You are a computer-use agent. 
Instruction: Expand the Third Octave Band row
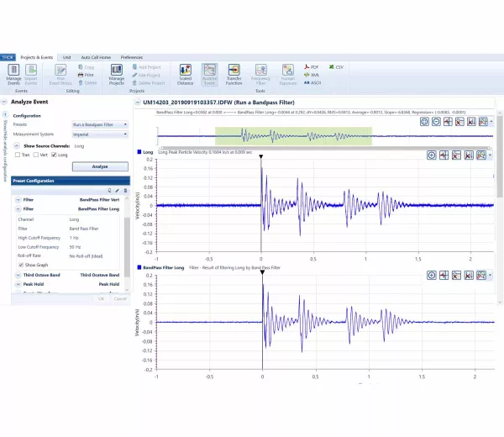pos(18,275)
